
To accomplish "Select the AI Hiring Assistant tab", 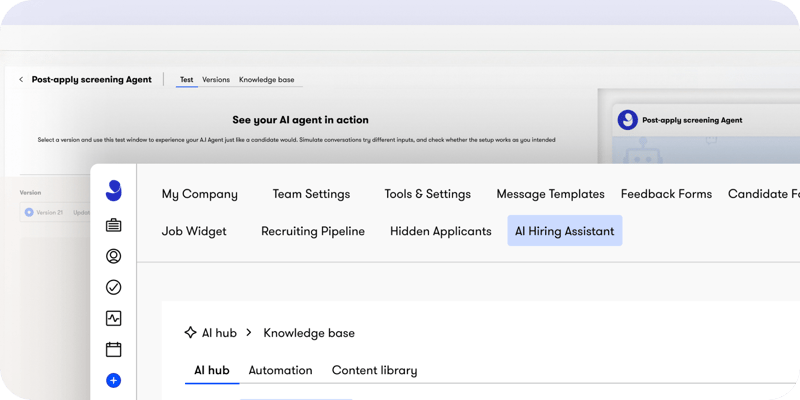I will [565, 231].
